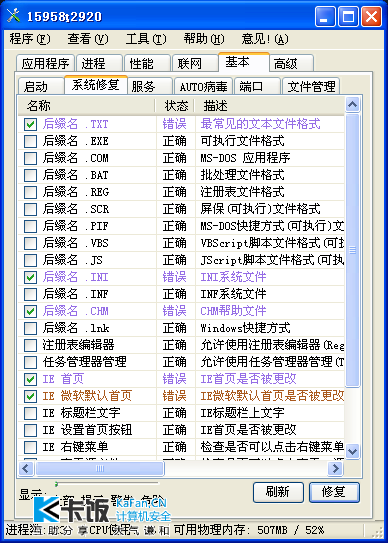The image size is (388, 543).
Task: Check the 任务管理器管理 checkbox
Action: click(x=30, y=362)
